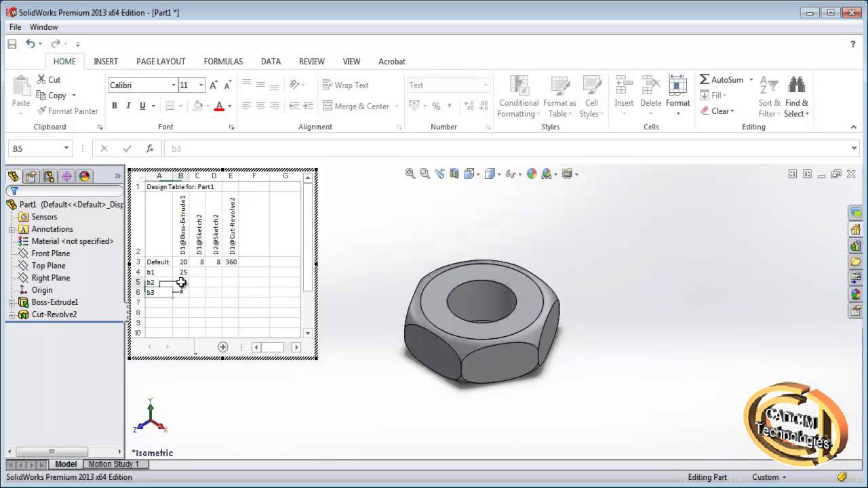Open the Window menu
The image size is (868, 488).
click(43, 27)
